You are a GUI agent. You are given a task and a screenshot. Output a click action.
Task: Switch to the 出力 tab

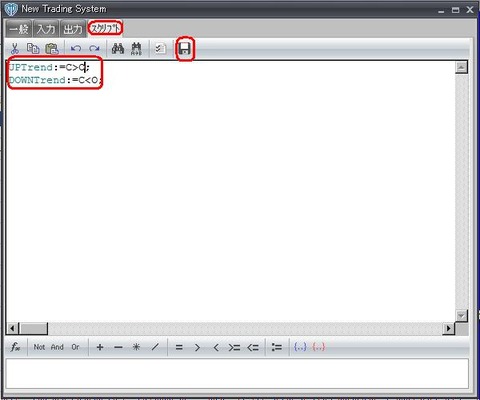(x=73, y=29)
